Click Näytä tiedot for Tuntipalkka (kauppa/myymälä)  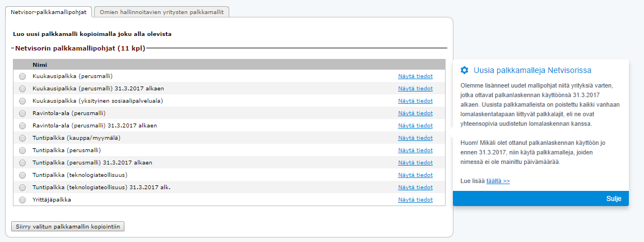pyautogui.click(x=415, y=138)
